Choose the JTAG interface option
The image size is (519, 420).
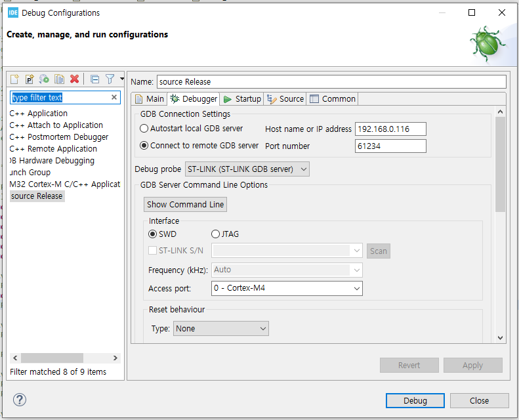(215, 234)
